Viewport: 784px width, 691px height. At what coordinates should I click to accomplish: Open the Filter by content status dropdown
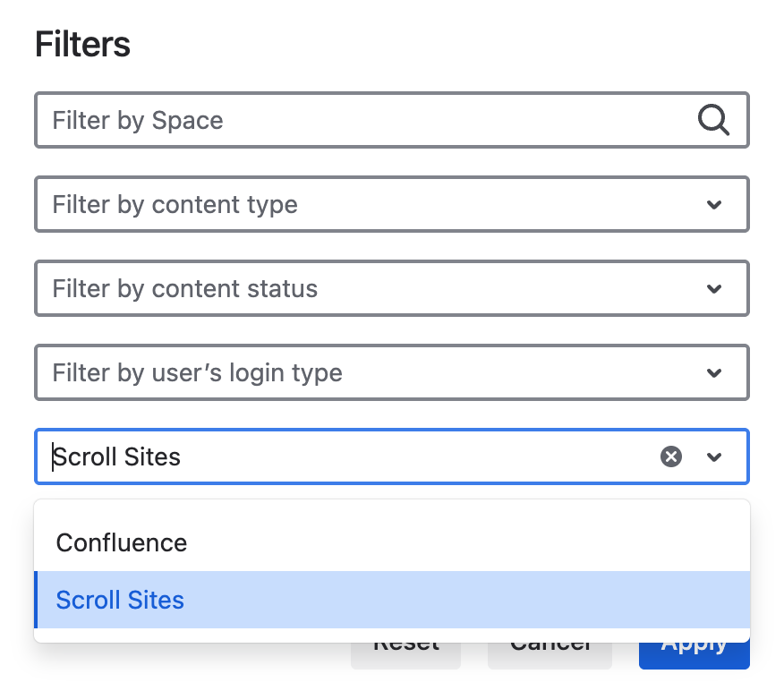tap(391, 288)
